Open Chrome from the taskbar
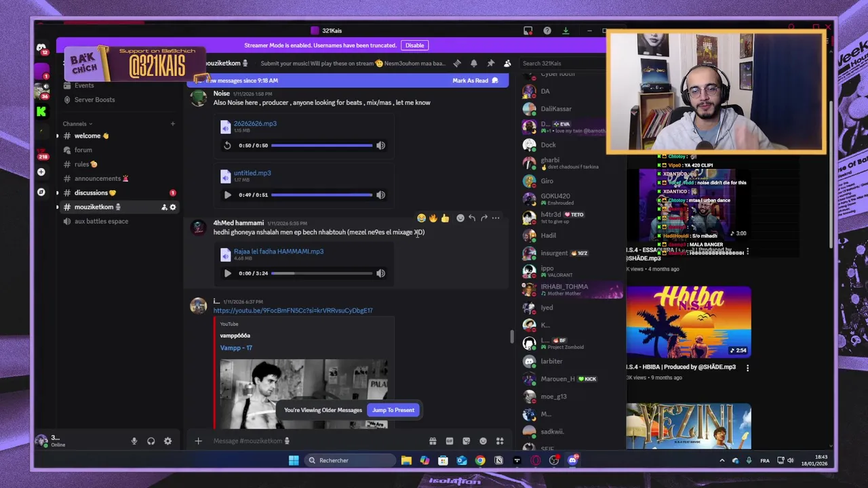This screenshot has width=868, height=488. coord(480,460)
